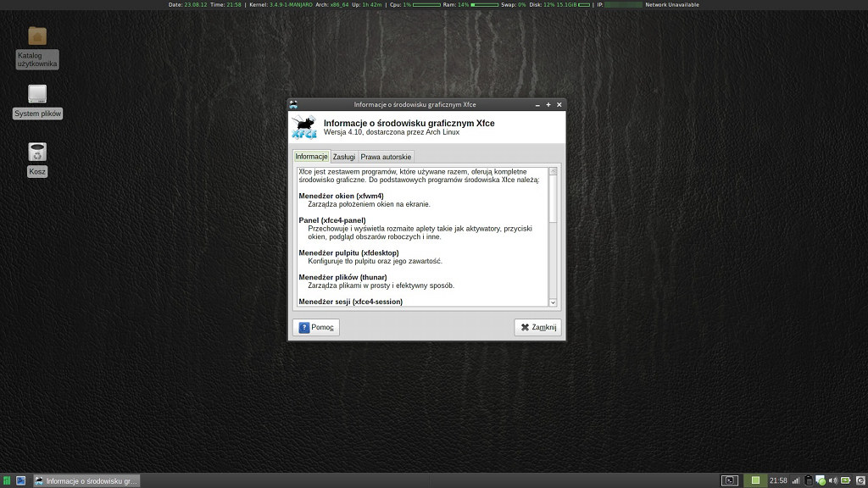Click the chat status tray icon with the green dot
Image resolution: width=868 pixels, height=488 pixels.
point(821,481)
